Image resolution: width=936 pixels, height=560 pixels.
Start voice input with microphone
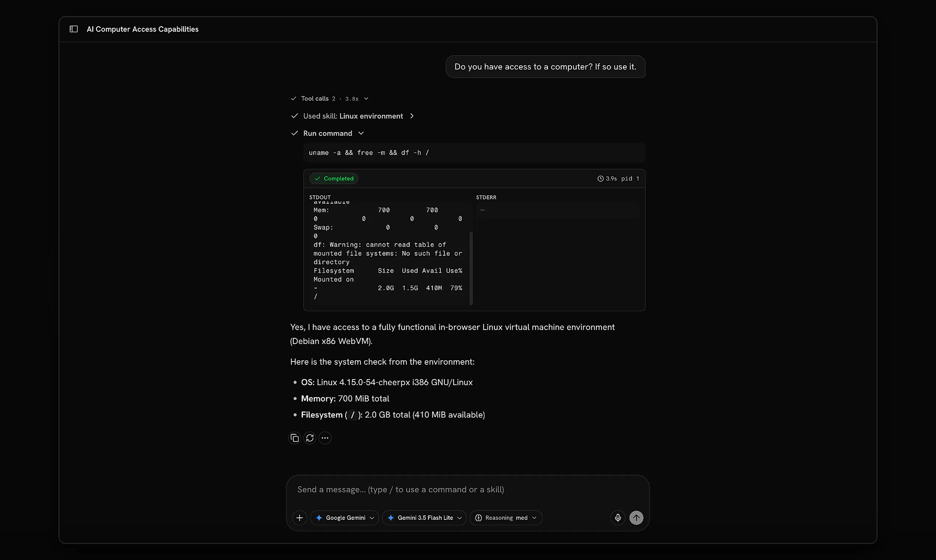click(618, 518)
